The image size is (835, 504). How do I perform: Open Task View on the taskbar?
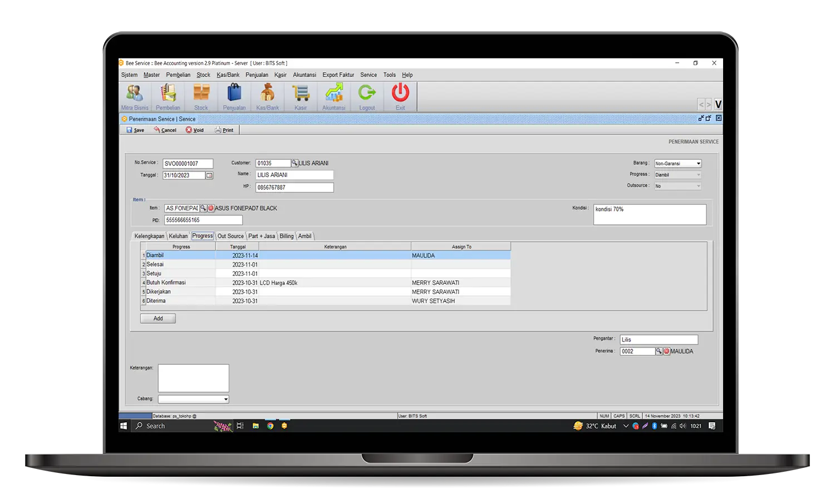[x=240, y=426]
